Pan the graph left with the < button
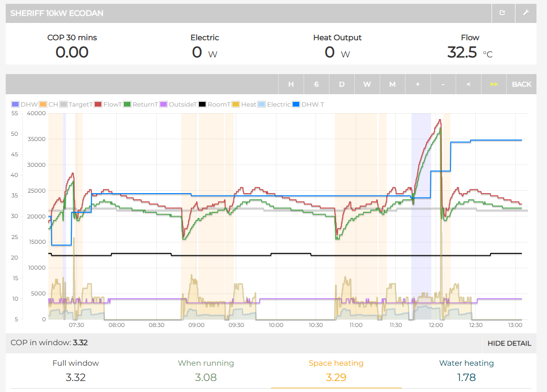547x392 pixels. tap(468, 84)
